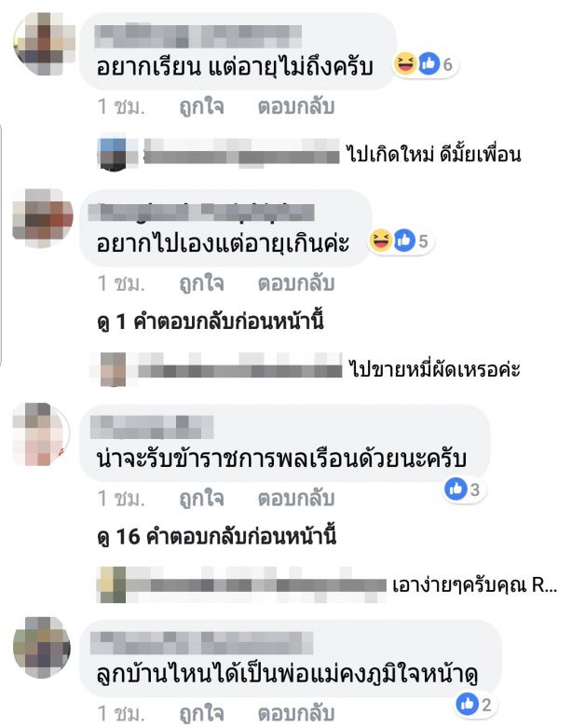Open avatar beside 'ลูกบ้านไหนได้เป็นพ่อแม่' comment
The height and width of the screenshot is (728, 585).
pyautogui.click(x=42, y=647)
